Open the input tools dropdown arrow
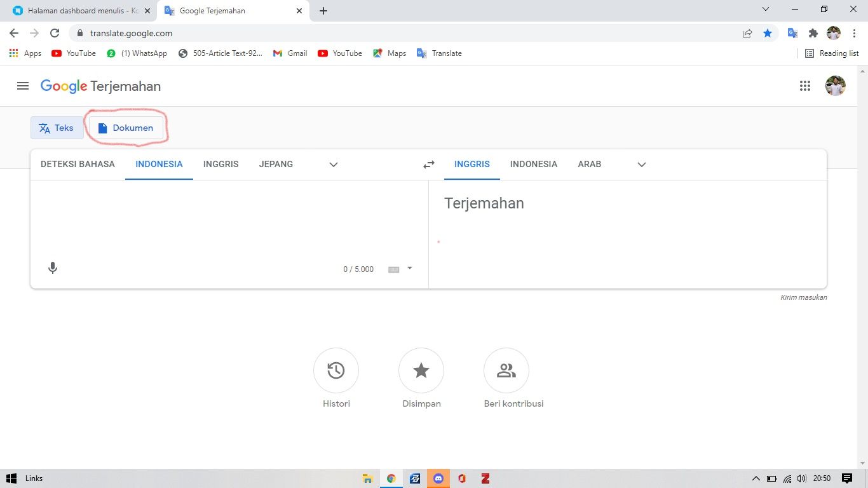868x488 pixels. 410,268
